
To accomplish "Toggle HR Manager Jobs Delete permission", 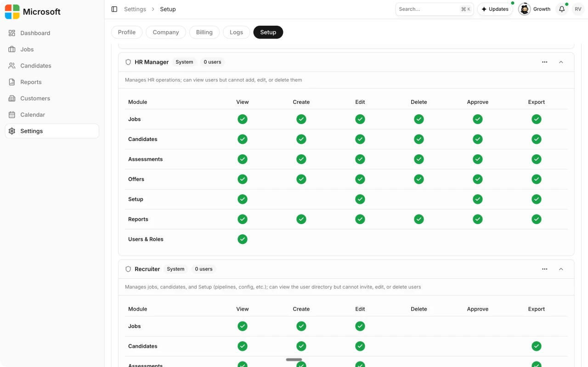I will pyautogui.click(x=419, y=119).
